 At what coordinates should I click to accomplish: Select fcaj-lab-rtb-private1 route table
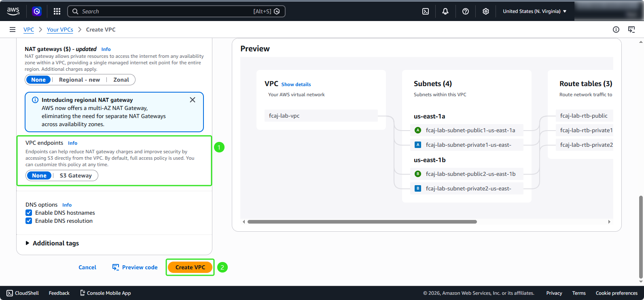(585, 130)
